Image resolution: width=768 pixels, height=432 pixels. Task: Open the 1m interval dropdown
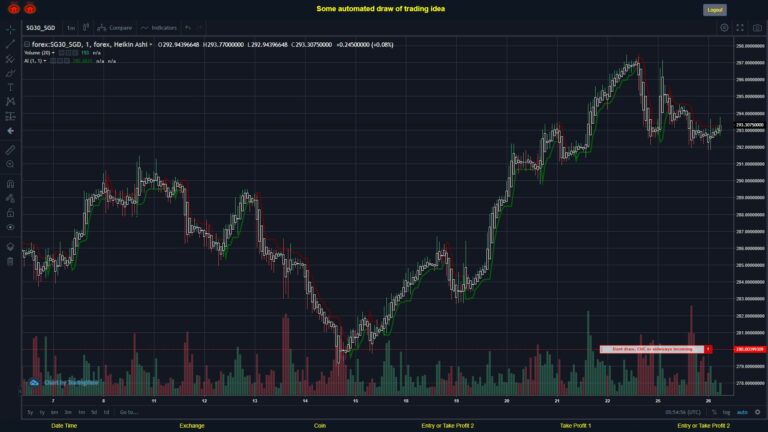(71, 28)
